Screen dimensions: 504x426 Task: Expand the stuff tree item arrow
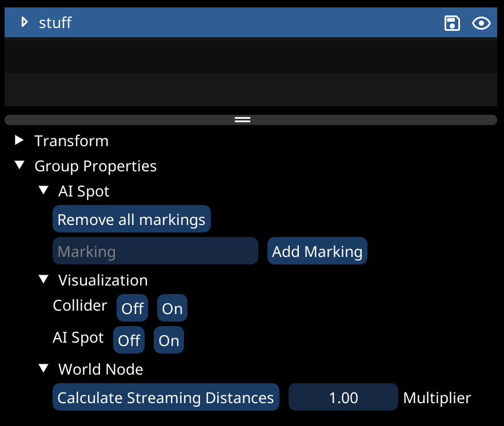[24, 22]
